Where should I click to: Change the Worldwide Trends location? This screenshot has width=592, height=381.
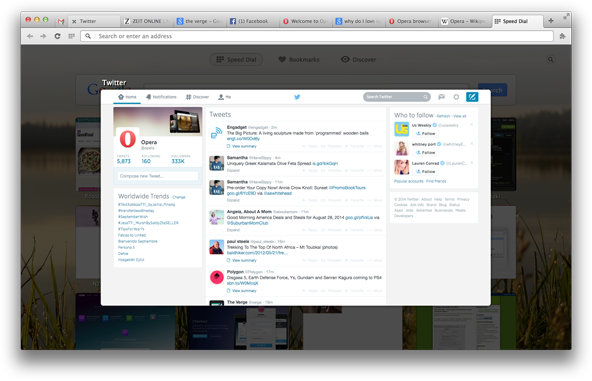[179, 197]
